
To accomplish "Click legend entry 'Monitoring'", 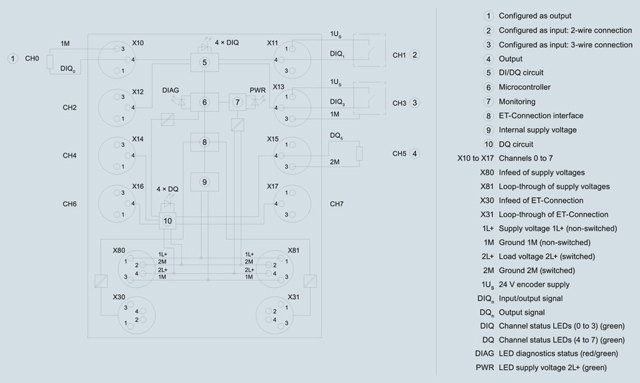I will 517,101.
